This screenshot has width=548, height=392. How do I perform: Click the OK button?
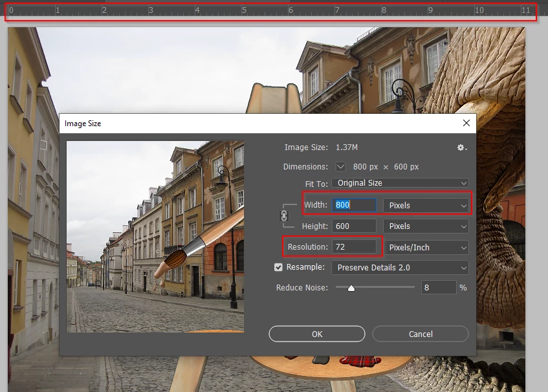coord(317,334)
